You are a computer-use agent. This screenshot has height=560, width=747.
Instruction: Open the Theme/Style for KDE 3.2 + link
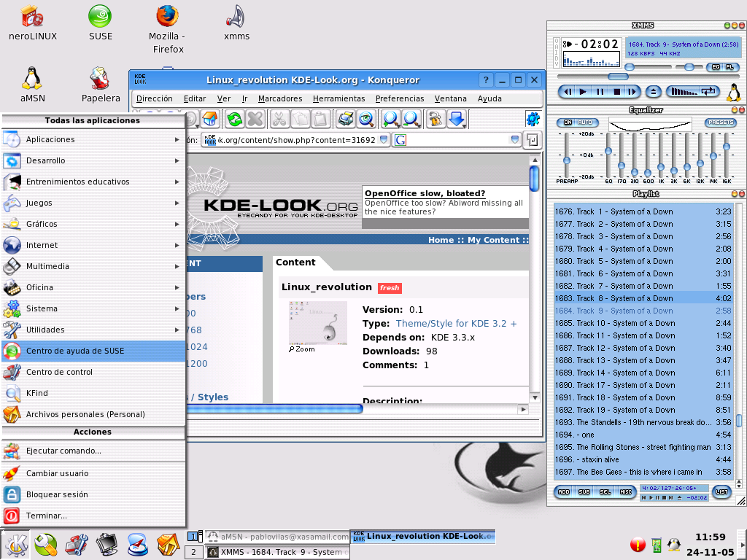(x=456, y=323)
